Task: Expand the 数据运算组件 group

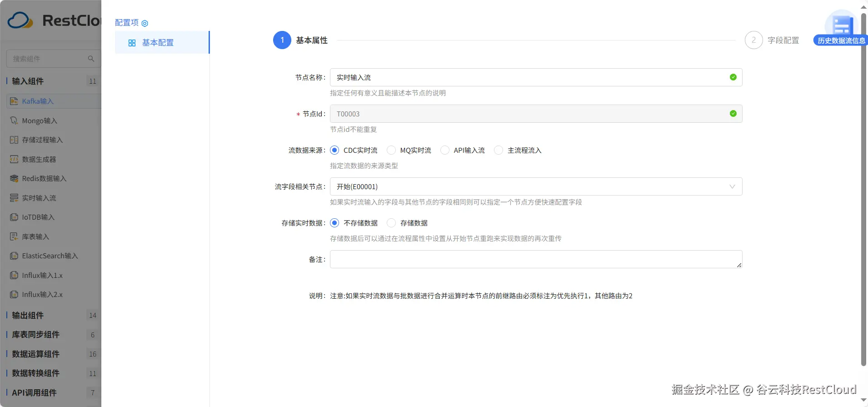Action: click(35, 354)
